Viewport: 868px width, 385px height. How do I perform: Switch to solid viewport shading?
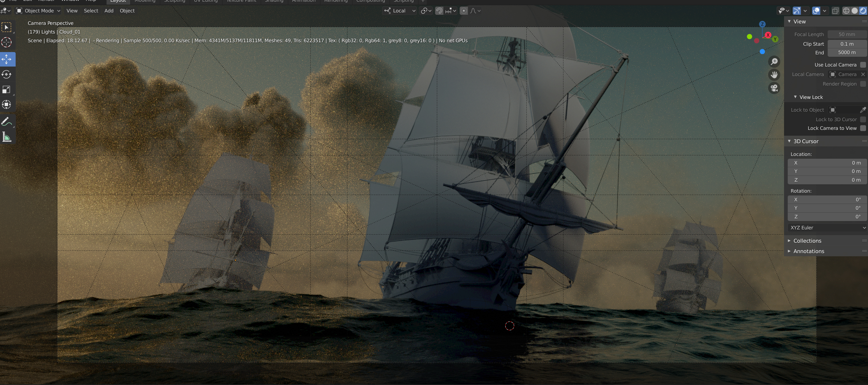tap(854, 11)
